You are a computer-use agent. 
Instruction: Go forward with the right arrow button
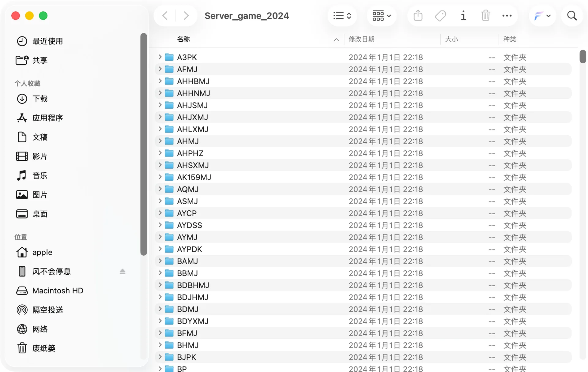pyautogui.click(x=186, y=16)
